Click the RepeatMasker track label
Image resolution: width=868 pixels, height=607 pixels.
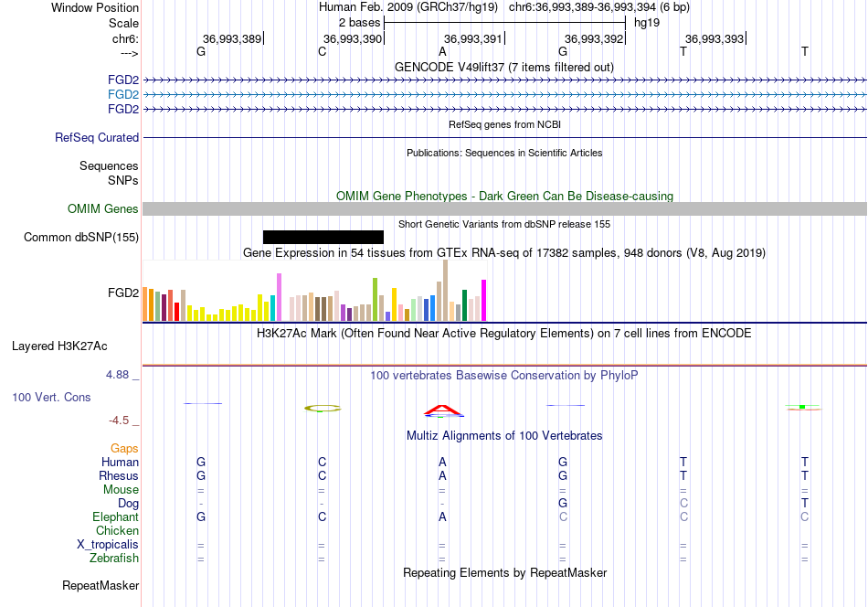coord(101,585)
